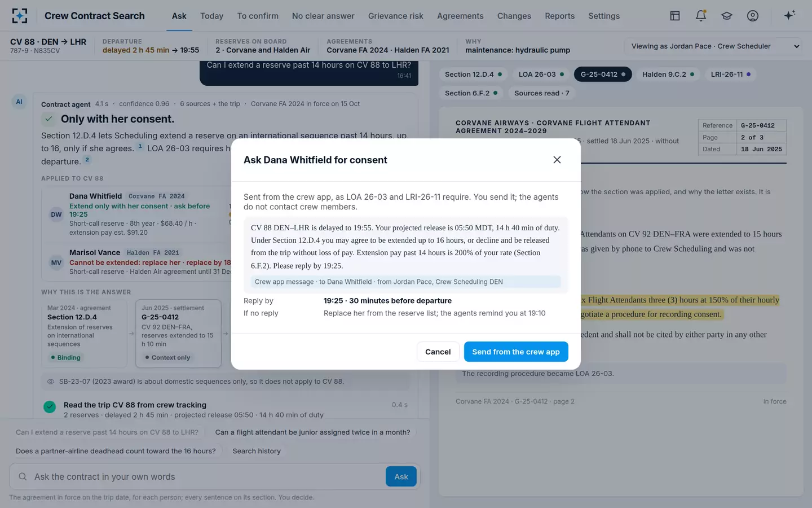Click the green check beside Read the trip
Screen dimensions: 812x508
pyautogui.click(x=50, y=406)
